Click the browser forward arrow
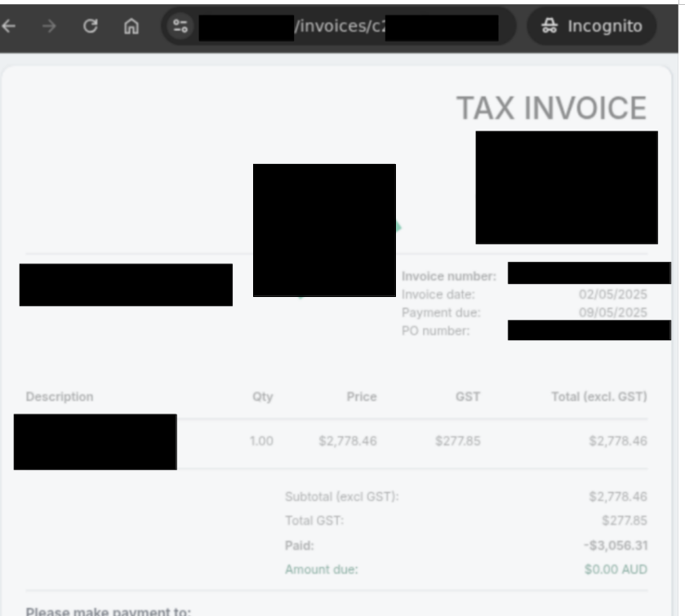 [x=50, y=26]
